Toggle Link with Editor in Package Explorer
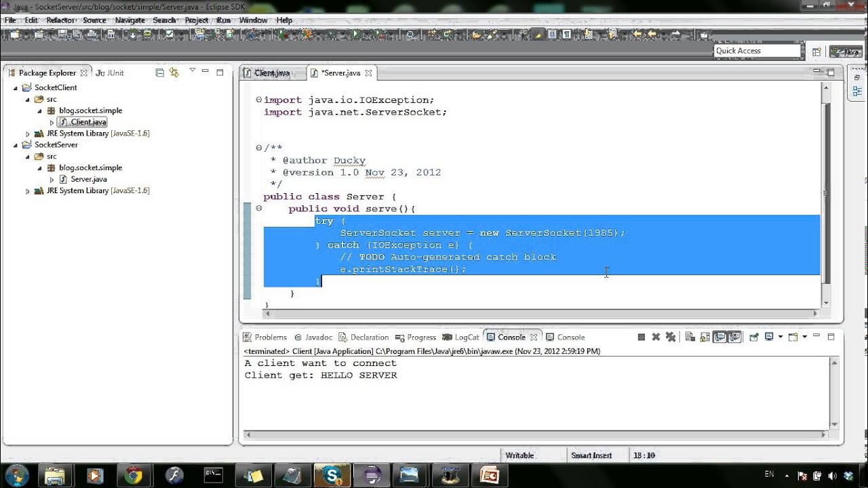The height and width of the screenshot is (488, 868). point(174,73)
